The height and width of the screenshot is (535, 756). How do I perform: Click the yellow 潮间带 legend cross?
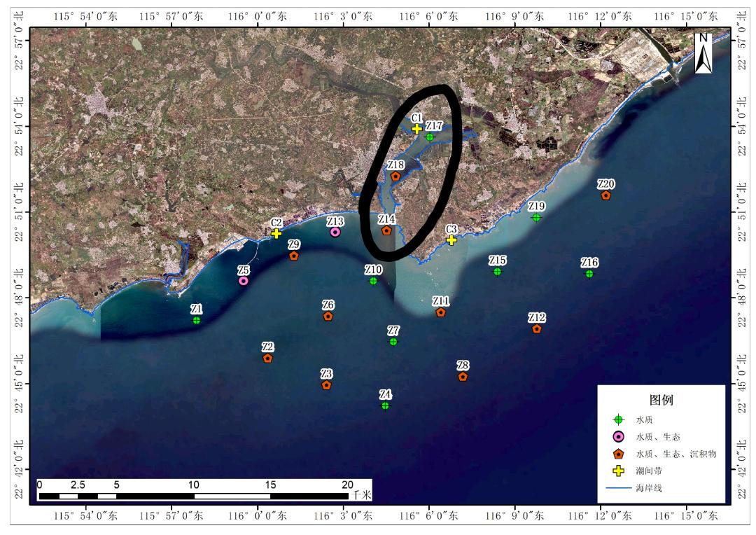618,471
